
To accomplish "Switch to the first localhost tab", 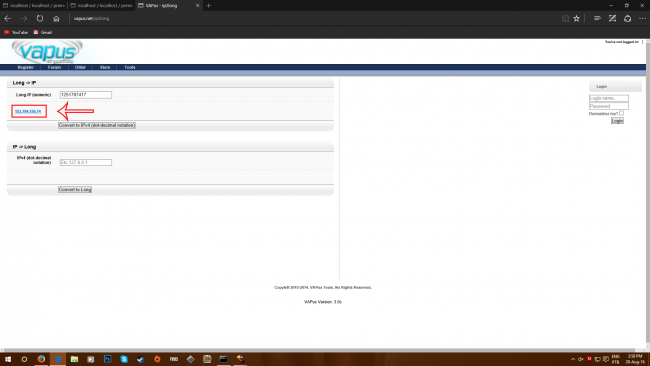I will point(34,5).
